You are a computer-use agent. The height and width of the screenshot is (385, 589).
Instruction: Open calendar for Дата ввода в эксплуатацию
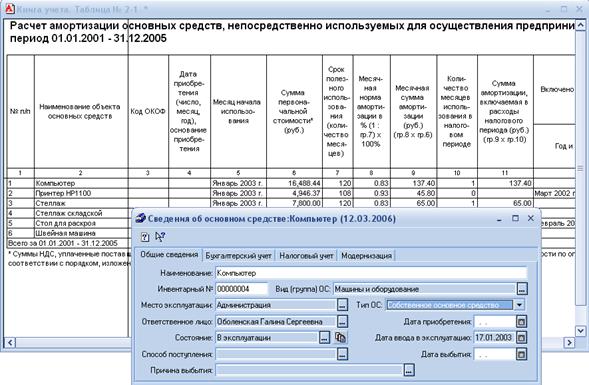[521, 338]
